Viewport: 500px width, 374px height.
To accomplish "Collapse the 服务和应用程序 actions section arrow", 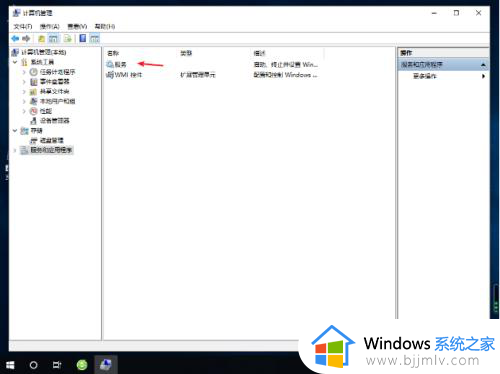I will (x=483, y=65).
